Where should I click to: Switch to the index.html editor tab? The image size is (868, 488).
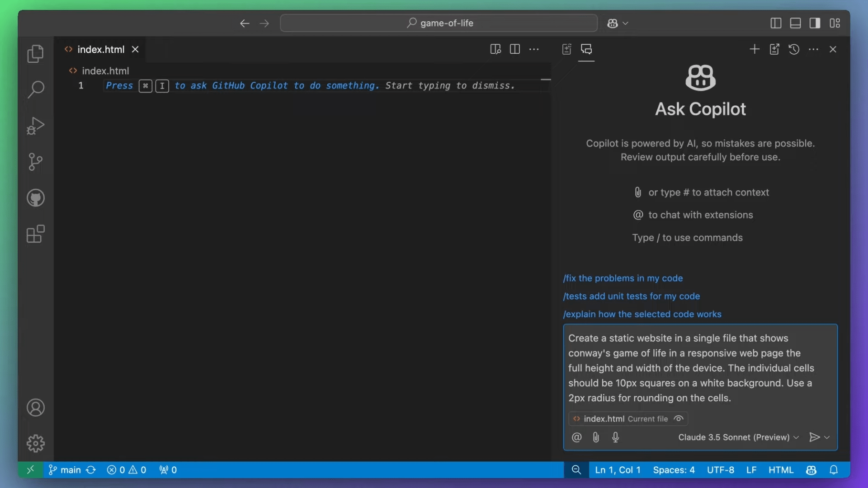point(101,49)
